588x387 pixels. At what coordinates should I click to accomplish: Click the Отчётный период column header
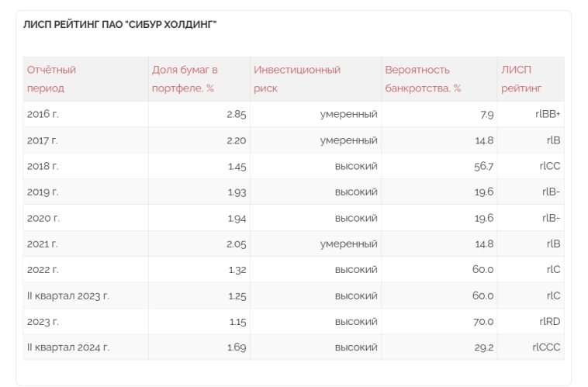point(51,78)
